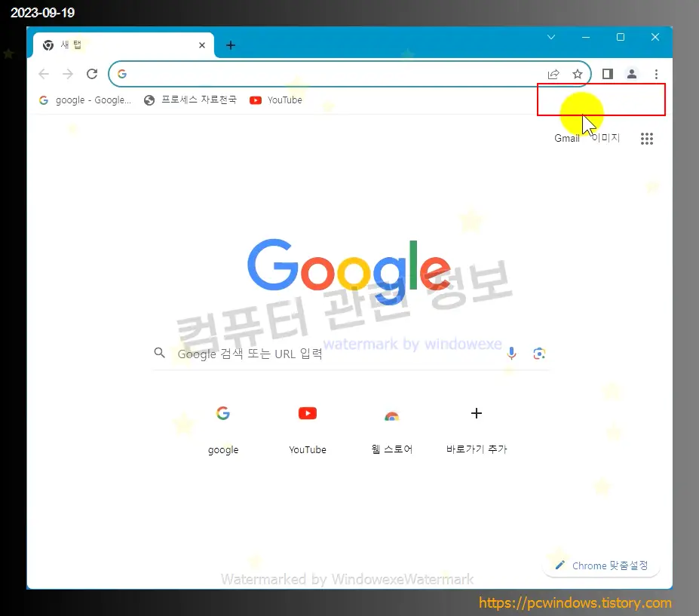Close the 새 탭 tab
Image resolution: width=699 pixels, height=616 pixels.
pos(202,45)
